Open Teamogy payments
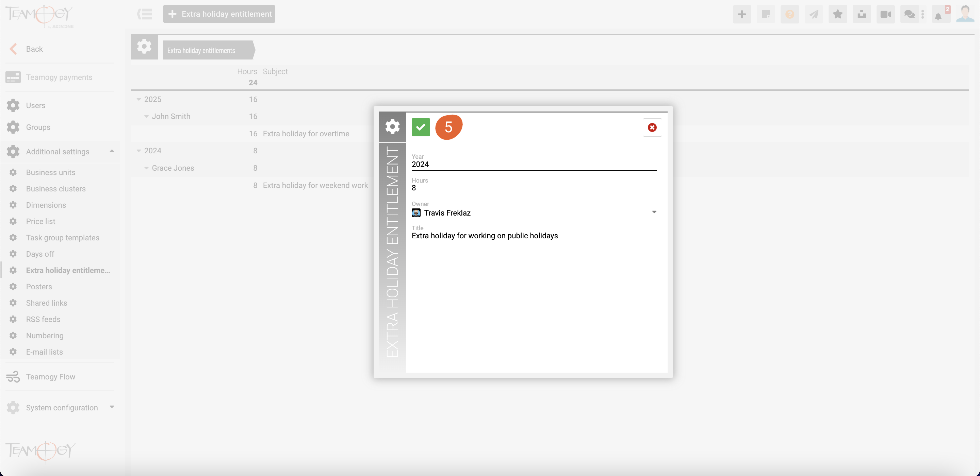Viewport: 980px width, 476px height. coord(59,77)
